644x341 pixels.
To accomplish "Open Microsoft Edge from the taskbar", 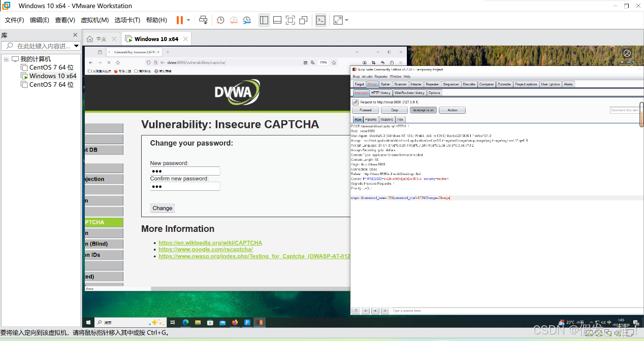I will tap(185, 322).
